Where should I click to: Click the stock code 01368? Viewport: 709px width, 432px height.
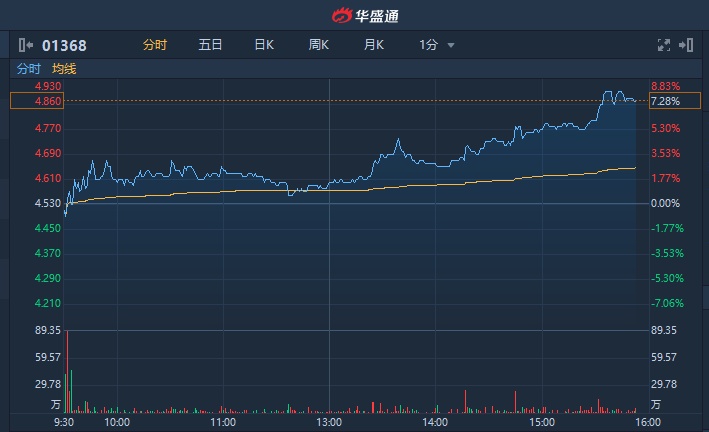[x=65, y=45]
